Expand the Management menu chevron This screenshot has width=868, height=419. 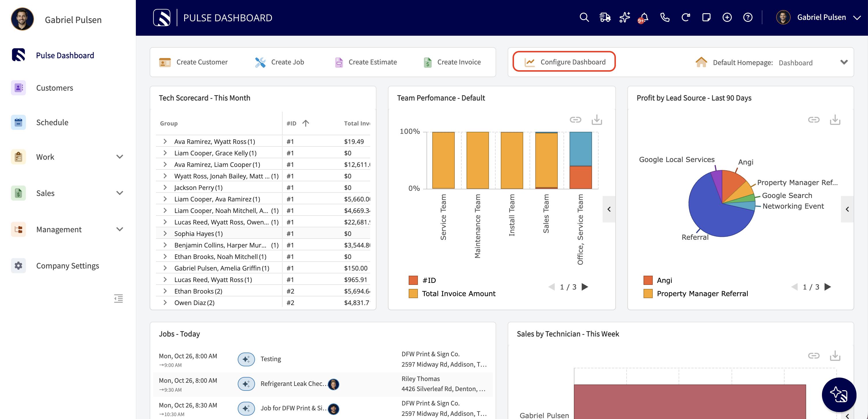120,229
